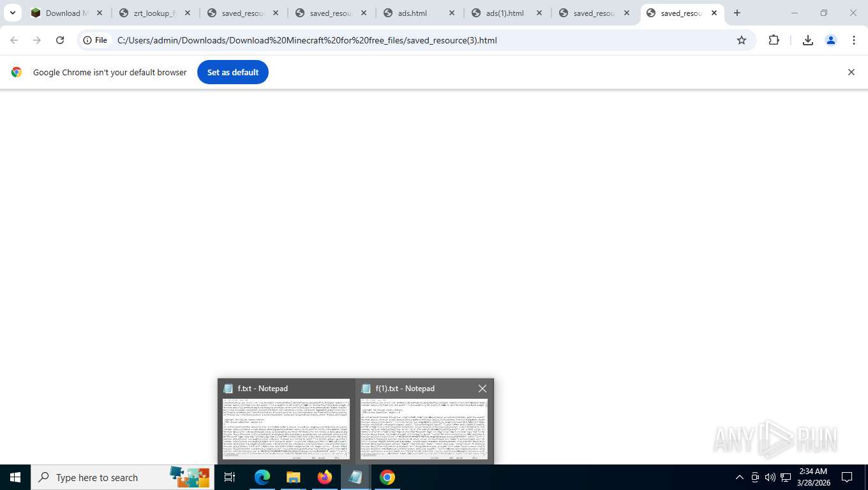Viewport: 868px width, 490px height.
Task: Open the Chrome three-dot menu
Action: 854,40
